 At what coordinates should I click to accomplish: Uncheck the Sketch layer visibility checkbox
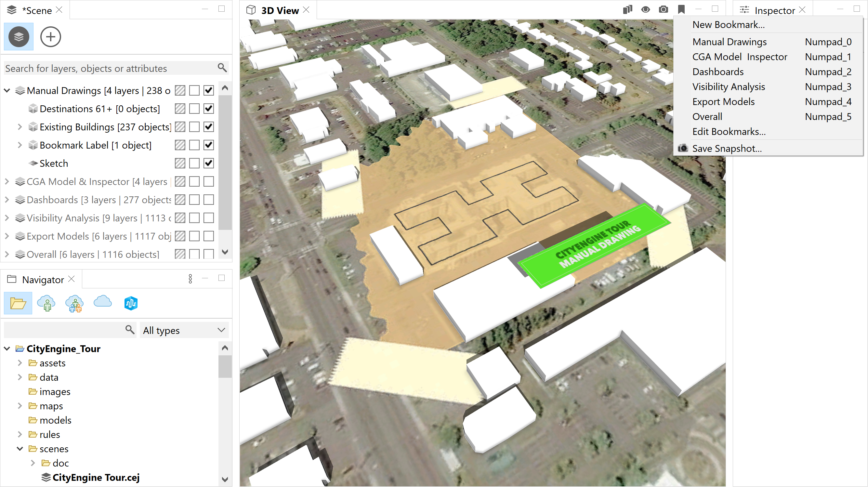click(209, 163)
